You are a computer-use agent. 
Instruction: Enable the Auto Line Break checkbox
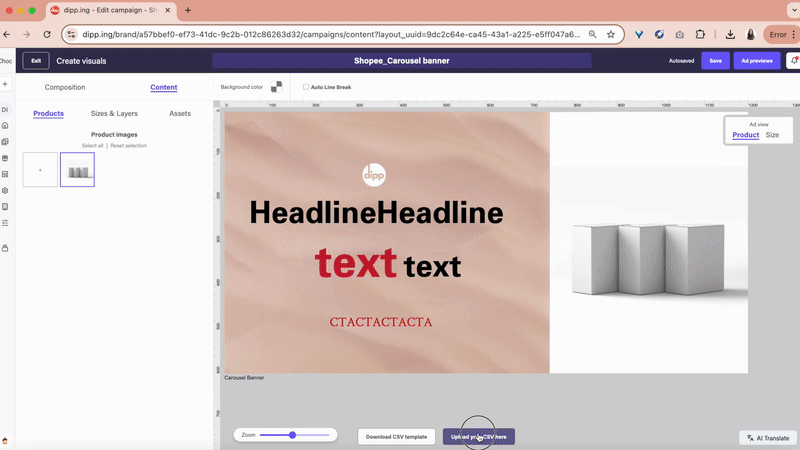pyautogui.click(x=306, y=87)
